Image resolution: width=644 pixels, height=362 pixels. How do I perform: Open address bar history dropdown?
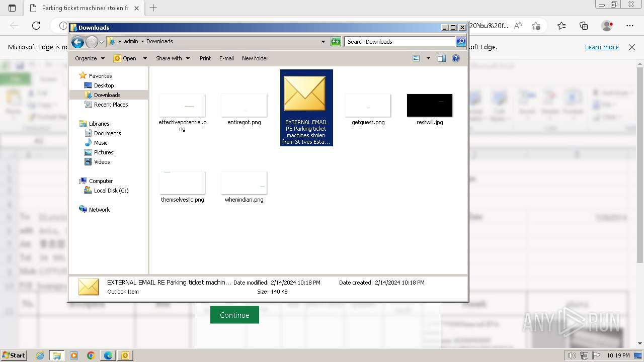coord(323,42)
